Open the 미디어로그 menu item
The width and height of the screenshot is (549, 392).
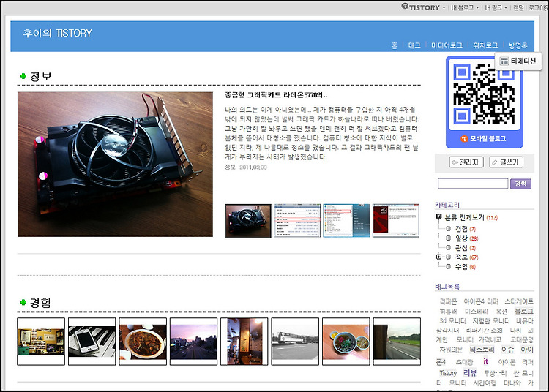coord(447,45)
